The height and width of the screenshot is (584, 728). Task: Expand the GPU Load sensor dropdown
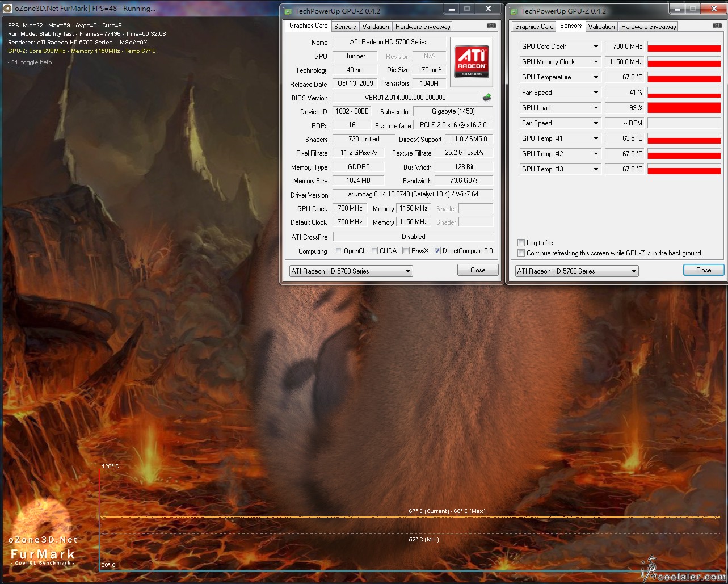(x=596, y=108)
